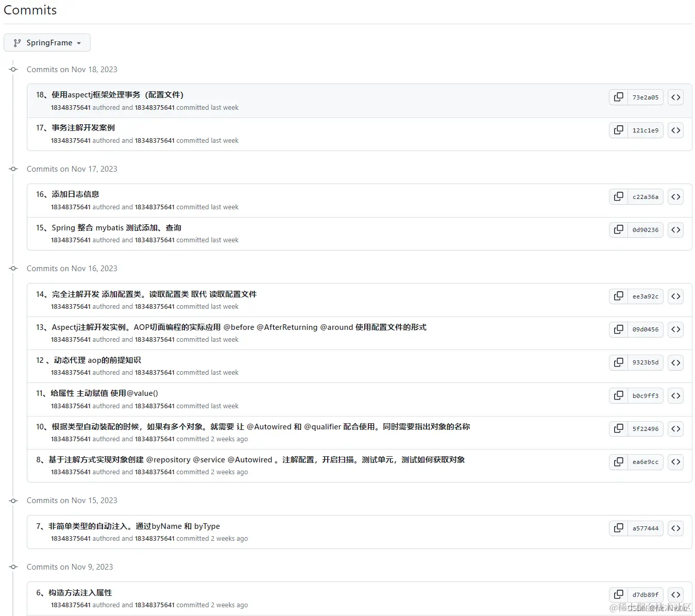The image size is (695, 616).
Task: Open commit '11、给属性 主动赋值' title
Action: 97,393
